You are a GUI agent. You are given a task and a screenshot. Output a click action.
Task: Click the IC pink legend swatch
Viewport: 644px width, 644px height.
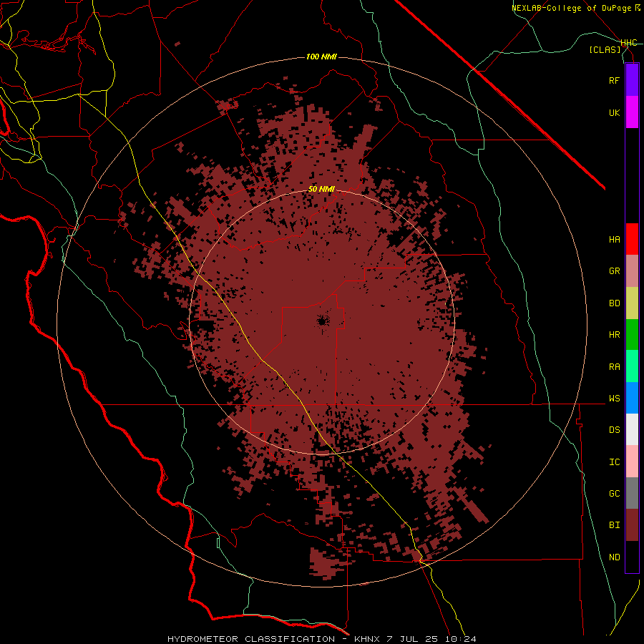(632, 462)
